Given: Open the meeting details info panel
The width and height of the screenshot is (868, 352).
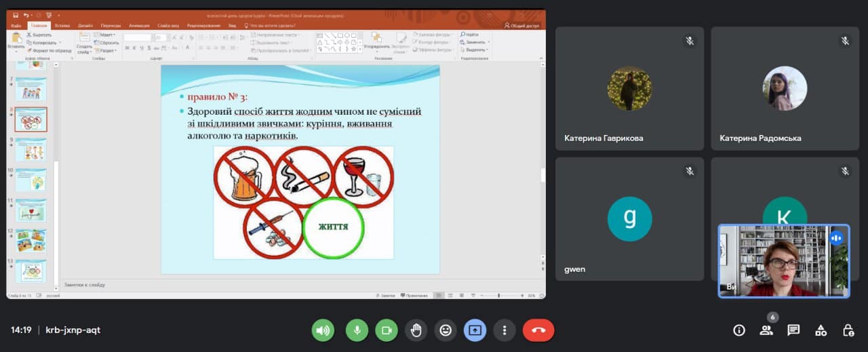Looking at the screenshot, I should (739, 330).
